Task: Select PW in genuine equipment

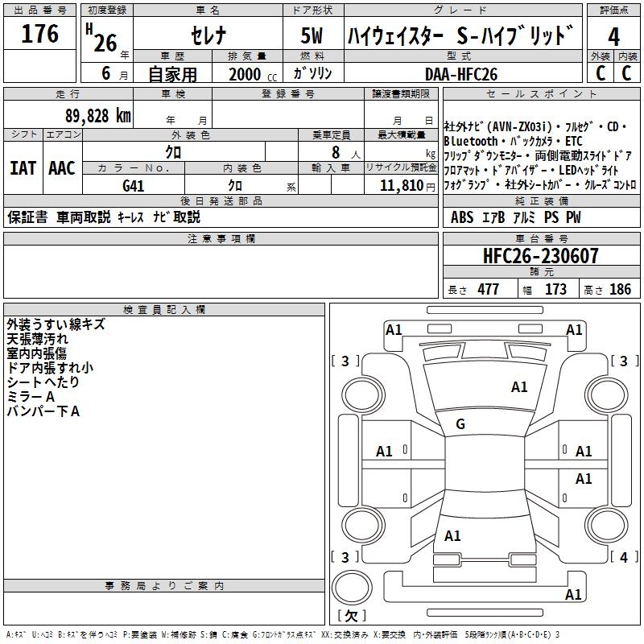Action: 573,217
